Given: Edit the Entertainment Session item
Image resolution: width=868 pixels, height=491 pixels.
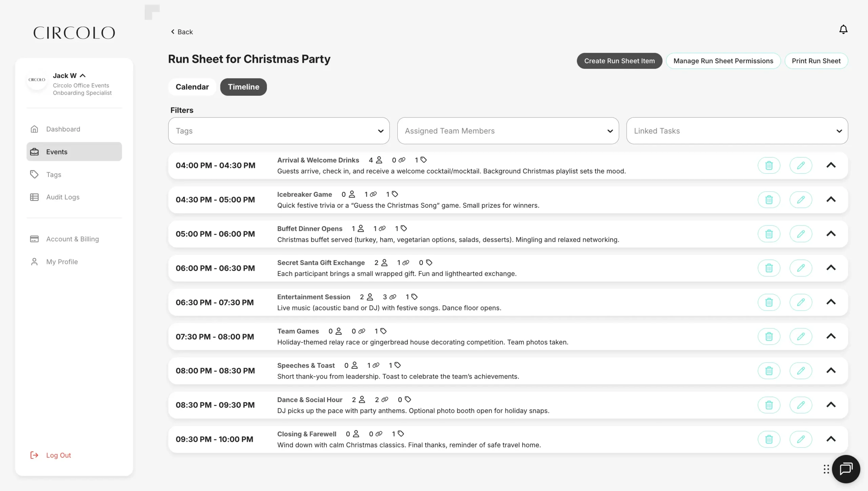Looking at the screenshot, I should click(x=801, y=302).
